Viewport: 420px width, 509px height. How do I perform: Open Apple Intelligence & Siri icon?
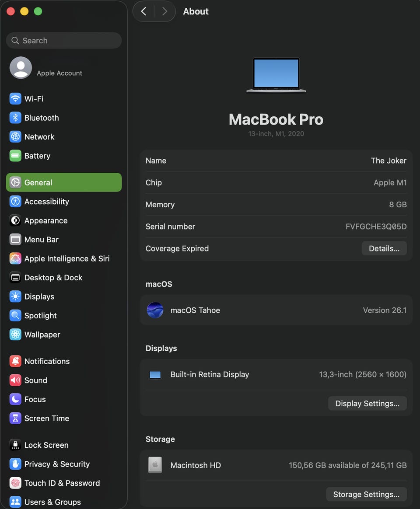coord(15,258)
